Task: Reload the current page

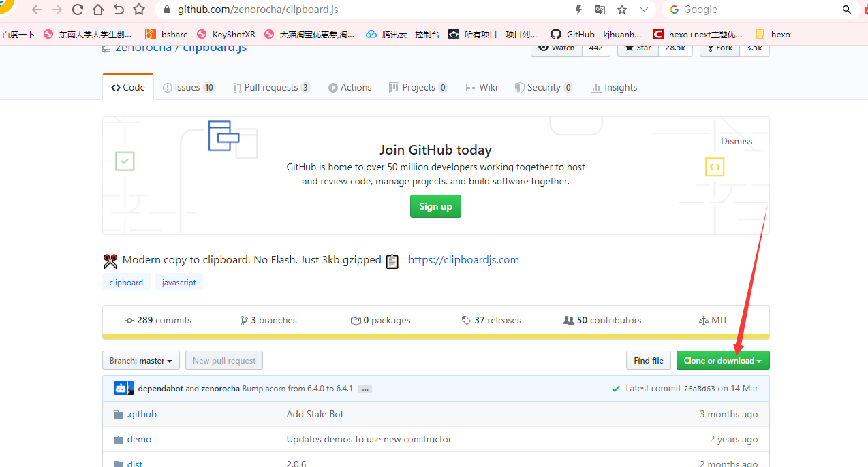Action: (78, 10)
